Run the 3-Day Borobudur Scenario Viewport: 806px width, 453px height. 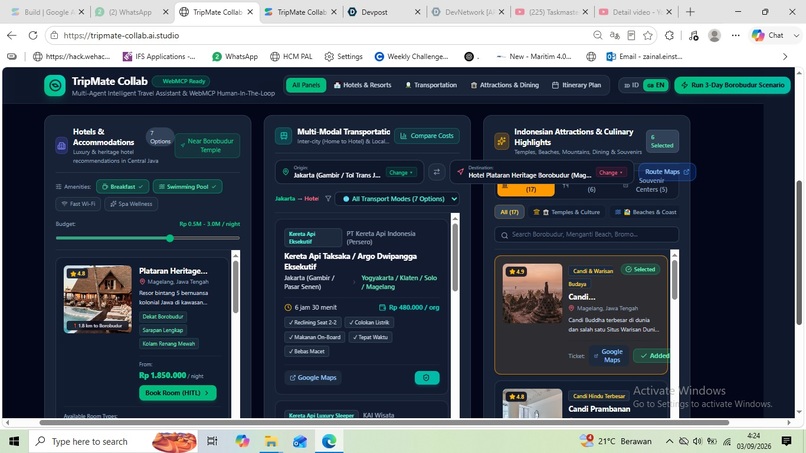tap(732, 85)
